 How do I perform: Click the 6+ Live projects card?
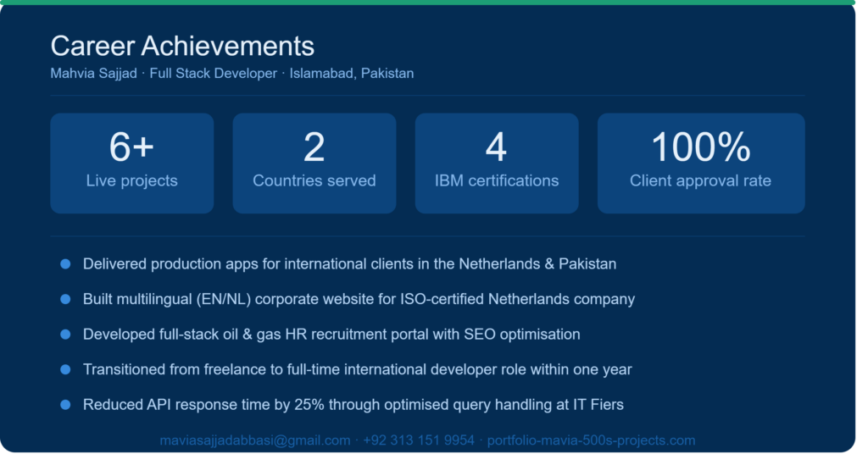click(x=131, y=163)
